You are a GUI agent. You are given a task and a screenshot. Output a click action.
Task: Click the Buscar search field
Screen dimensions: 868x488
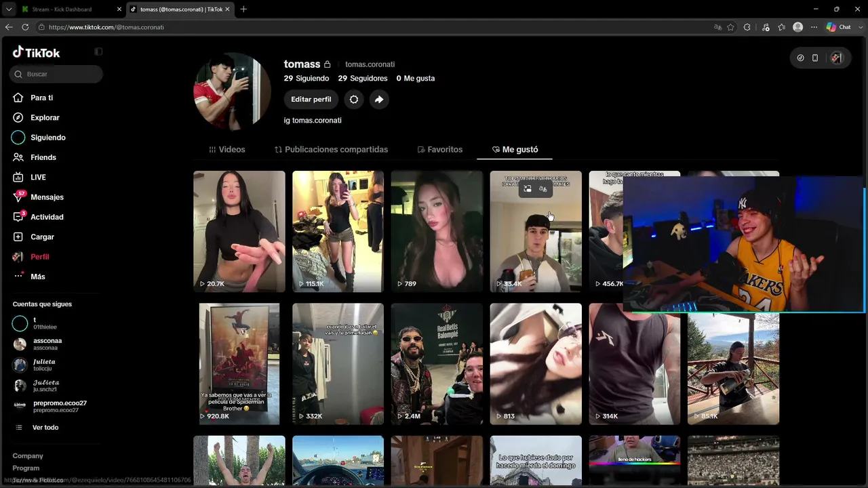56,74
